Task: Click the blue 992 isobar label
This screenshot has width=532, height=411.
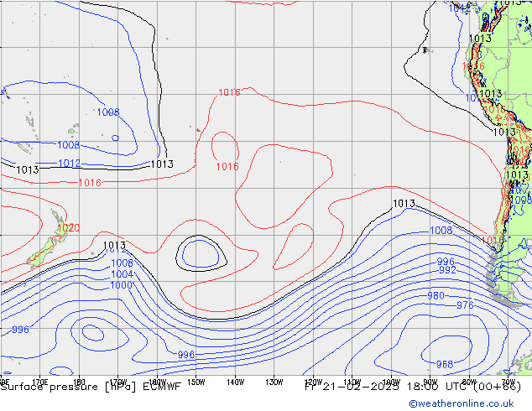Action: pos(447,270)
